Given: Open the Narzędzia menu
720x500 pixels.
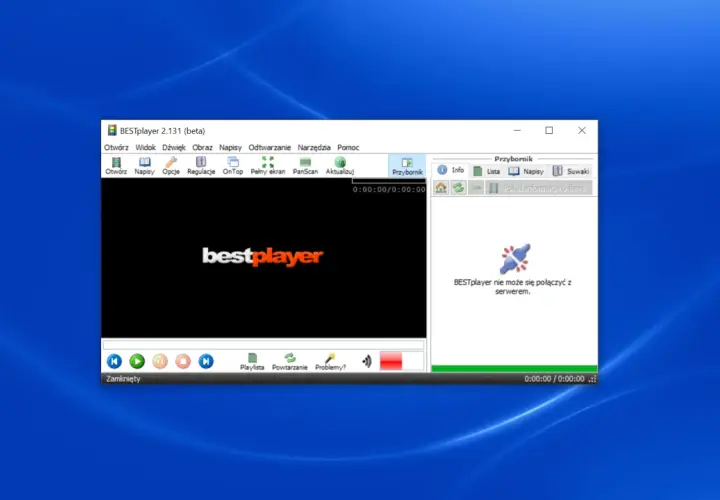Looking at the screenshot, I should [314, 147].
